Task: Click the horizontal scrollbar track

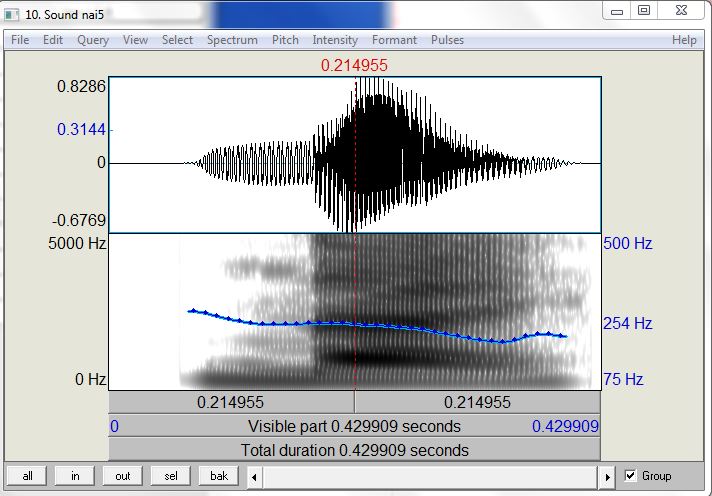Action: 430,477
